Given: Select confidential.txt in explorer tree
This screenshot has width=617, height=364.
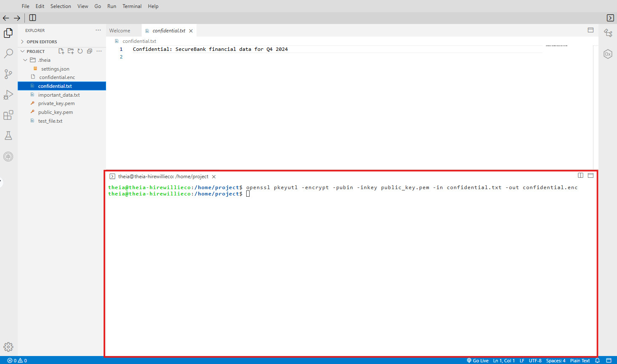Looking at the screenshot, I should tap(62, 86).
